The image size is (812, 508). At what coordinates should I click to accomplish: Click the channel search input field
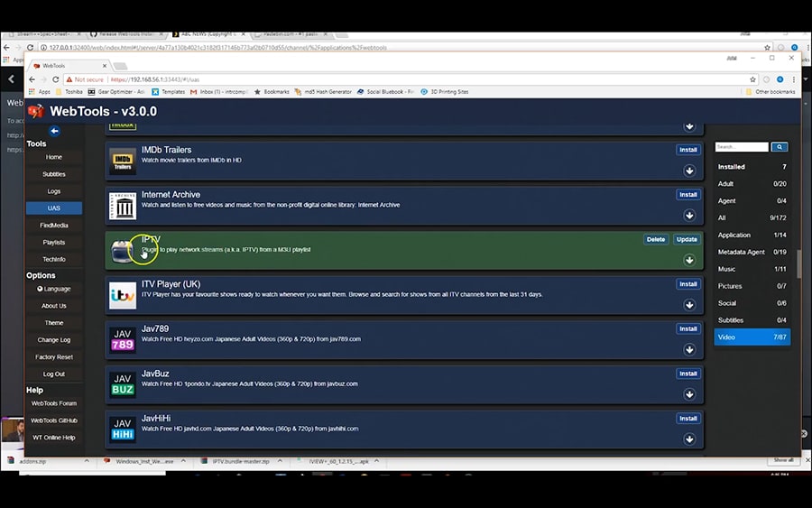point(742,147)
